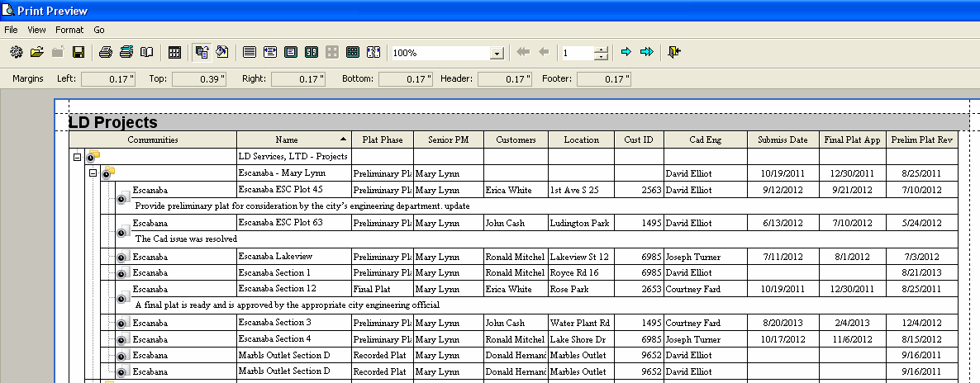Click the exit print preview icon
The height and width of the screenshot is (383, 980).
tap(675, 52)
